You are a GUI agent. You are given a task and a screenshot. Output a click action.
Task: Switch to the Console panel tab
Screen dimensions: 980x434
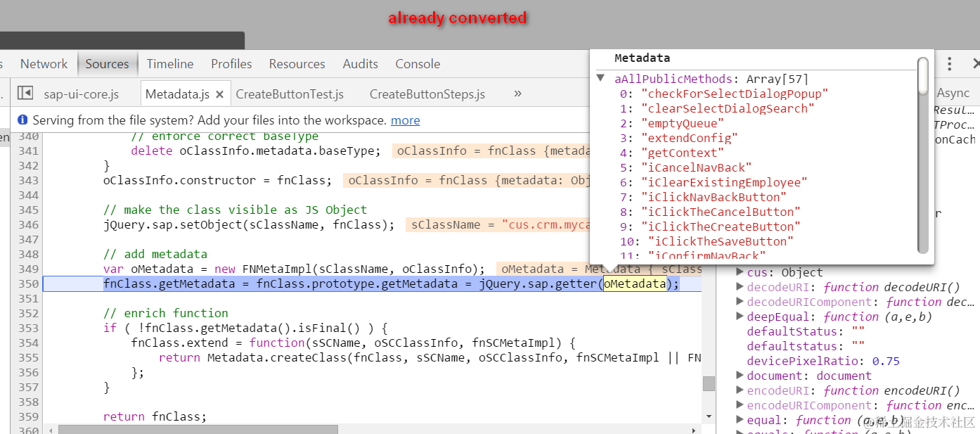[x=418, y=64]
